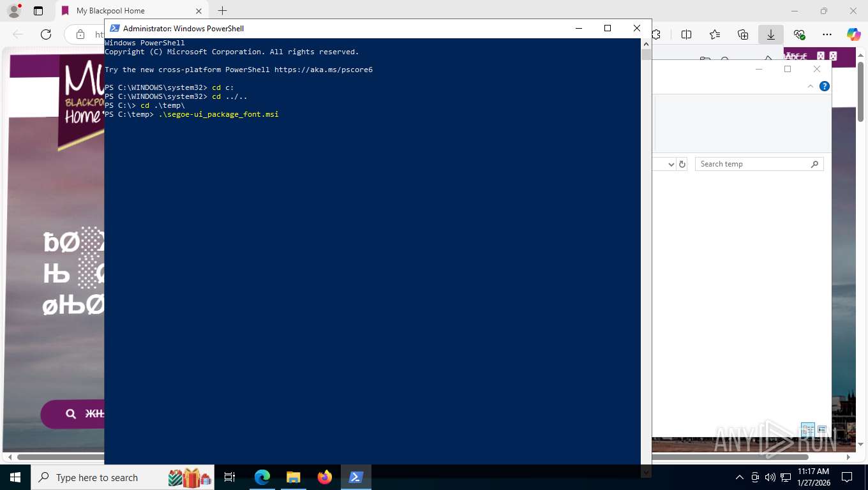
Task: Click the taskbar search box
Action: point(123,477)
